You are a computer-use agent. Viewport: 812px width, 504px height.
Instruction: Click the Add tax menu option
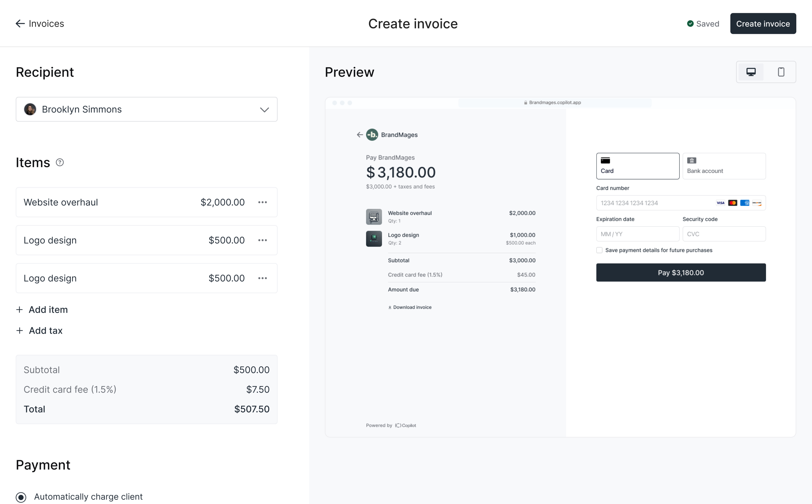click(x=45, y=330)
